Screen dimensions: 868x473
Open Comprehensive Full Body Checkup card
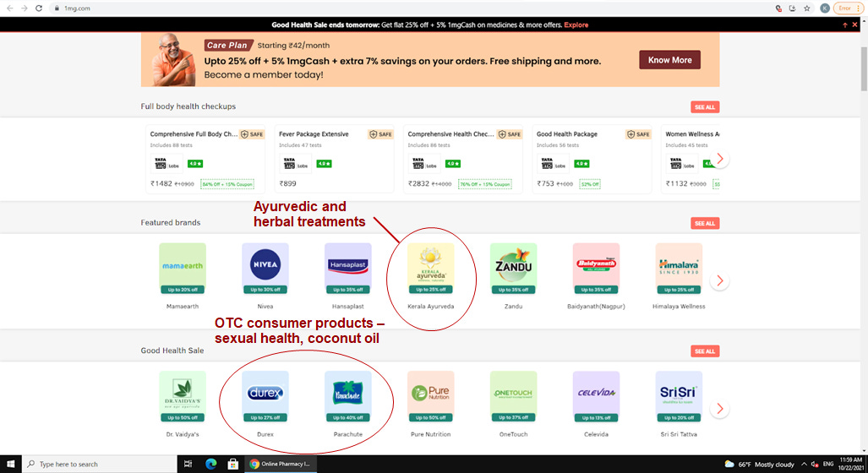205,159
